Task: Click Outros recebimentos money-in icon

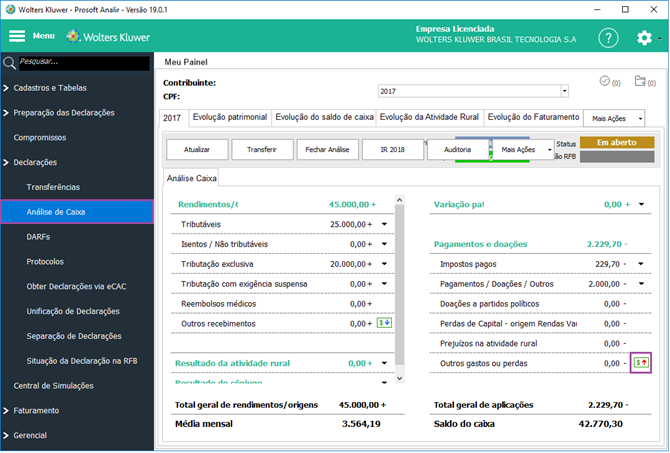Action: [x=384, y=323]
